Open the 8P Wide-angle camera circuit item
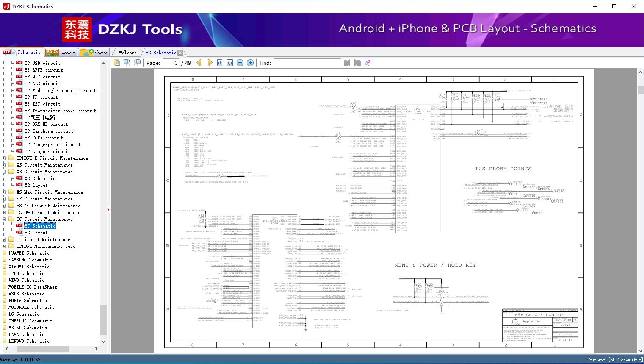 point(60,90)
